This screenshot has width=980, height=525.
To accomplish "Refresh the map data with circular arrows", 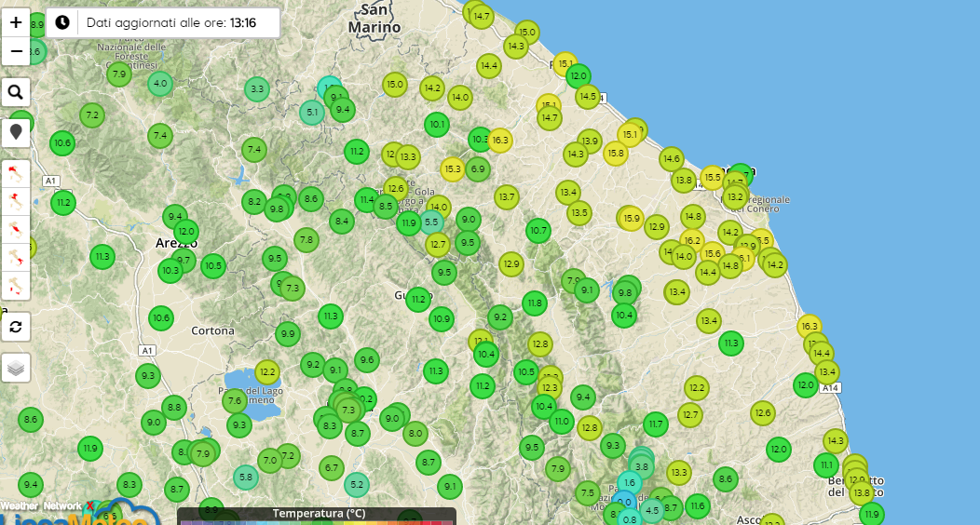I will [x=16, y=326].
